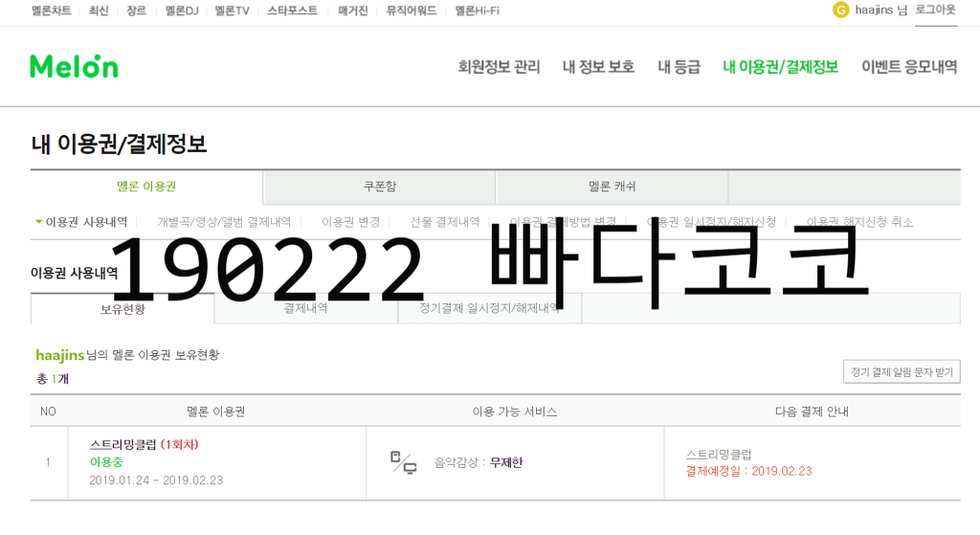Open 멜론Hi-Fi link
Screen dimensions: 980x535
click(x=477, y=11)
